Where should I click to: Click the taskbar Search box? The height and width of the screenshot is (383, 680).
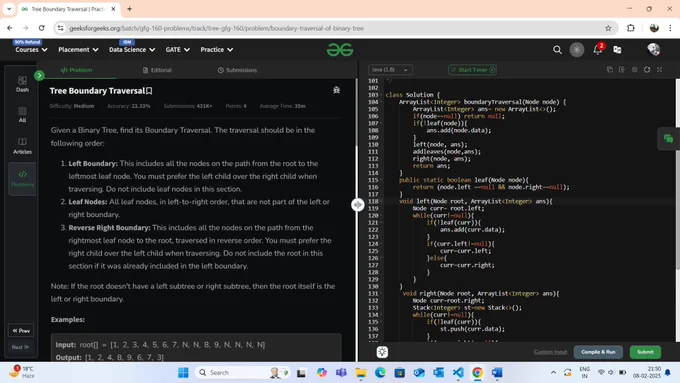click(242, 373)
